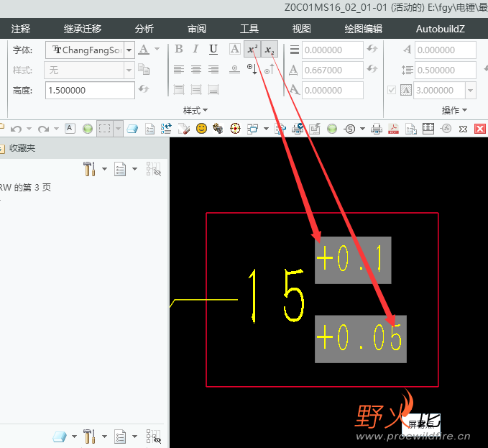The image size is (488, 448).
Task: Open the 字体 font dropdown arrow
Action: point(129,50)
